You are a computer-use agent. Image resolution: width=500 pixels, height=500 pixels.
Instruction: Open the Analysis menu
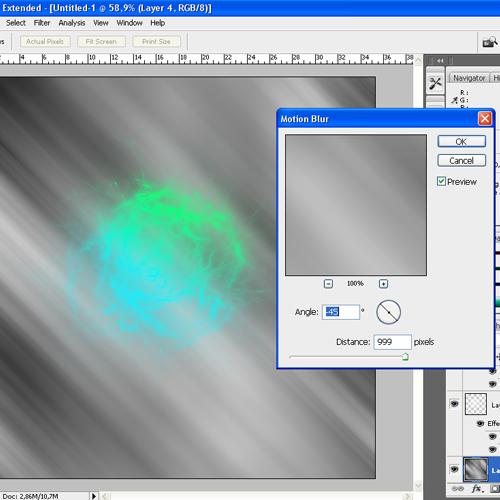72,23
